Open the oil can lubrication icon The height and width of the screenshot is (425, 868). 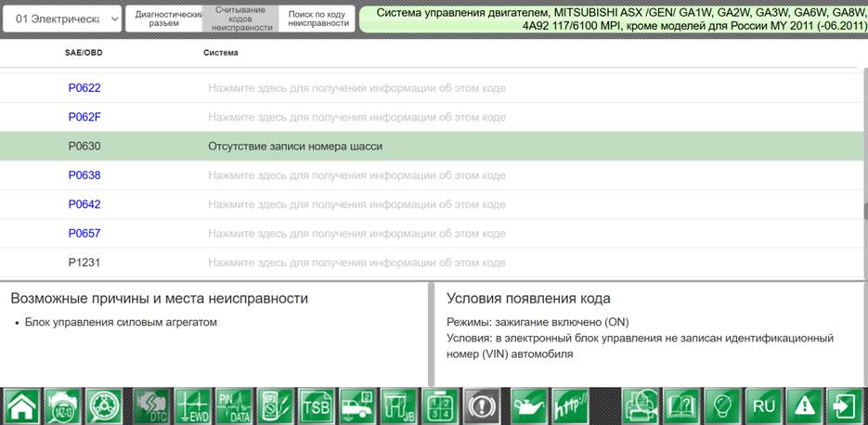[529, 406]
